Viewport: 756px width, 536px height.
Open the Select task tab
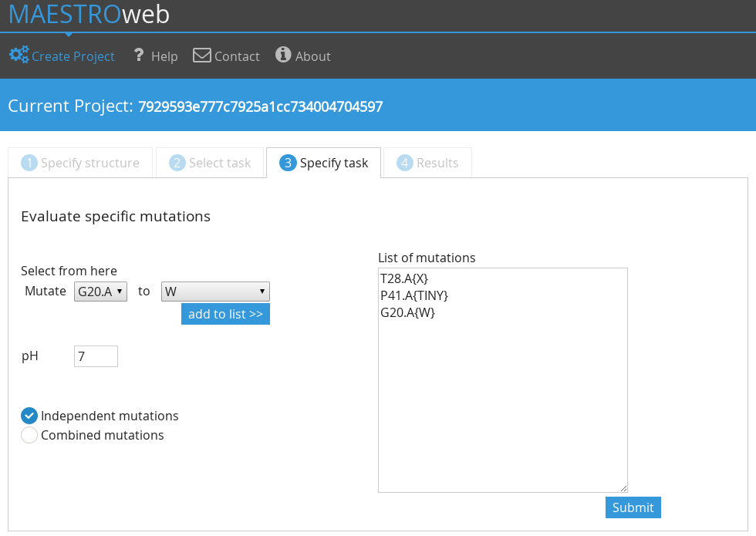click(210, 163)
